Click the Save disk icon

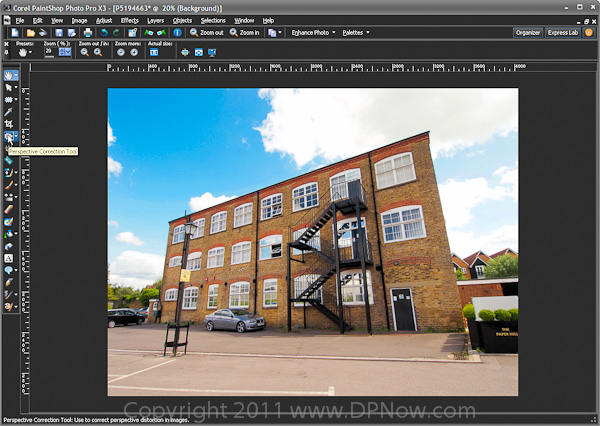59,33
